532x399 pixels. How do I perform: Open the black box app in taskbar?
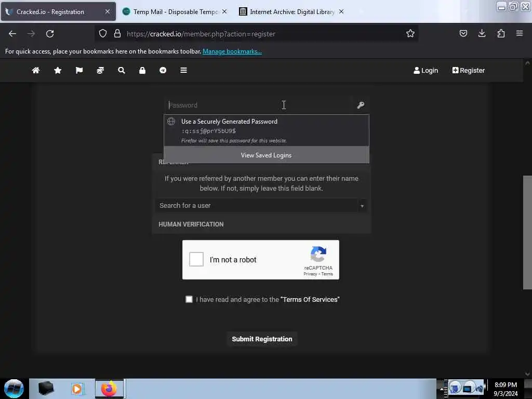[46, 389]
